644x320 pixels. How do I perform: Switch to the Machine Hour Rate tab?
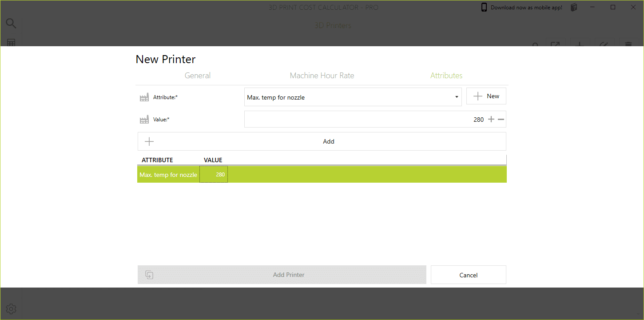[322, 76]
